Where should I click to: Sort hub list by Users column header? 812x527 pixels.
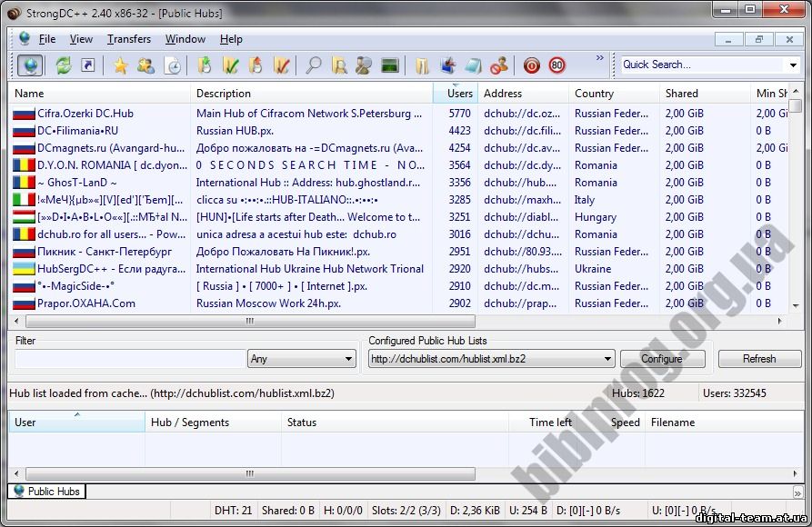point(456,94)
